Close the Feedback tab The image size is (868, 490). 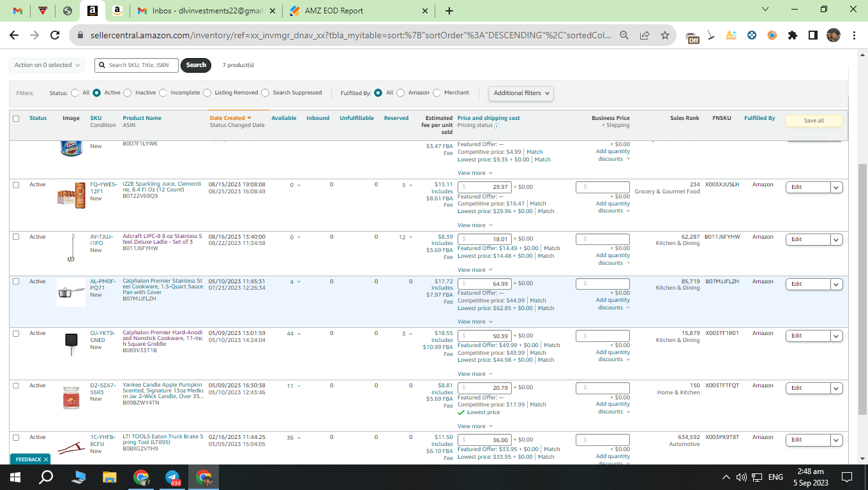coord(46,459)
